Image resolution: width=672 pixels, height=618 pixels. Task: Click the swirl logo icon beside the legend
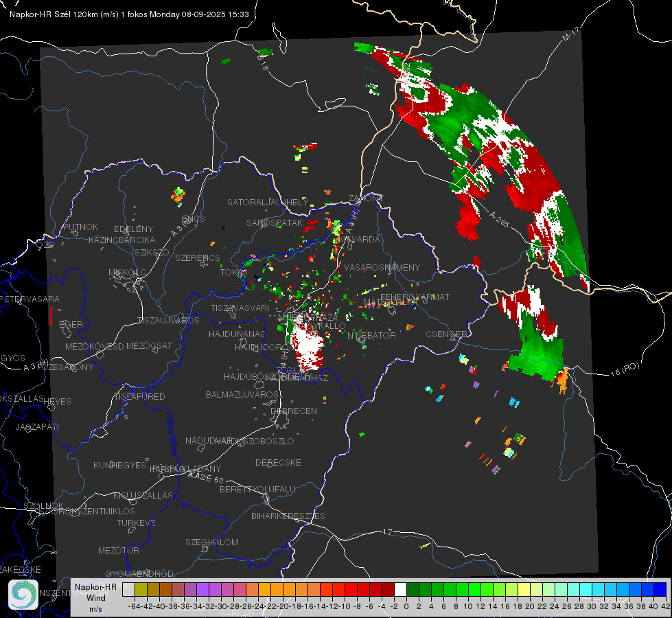(23, 595)
